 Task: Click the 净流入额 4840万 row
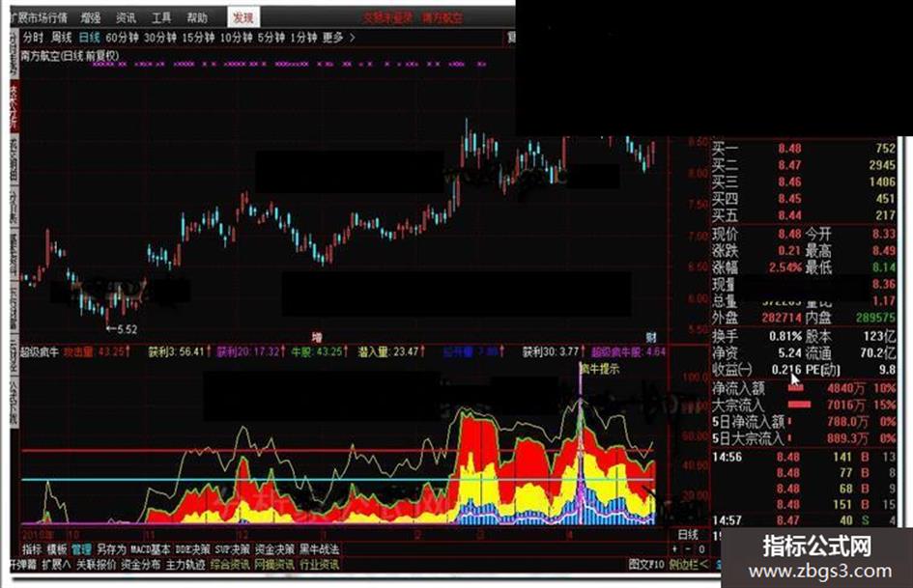click(804, 388)
